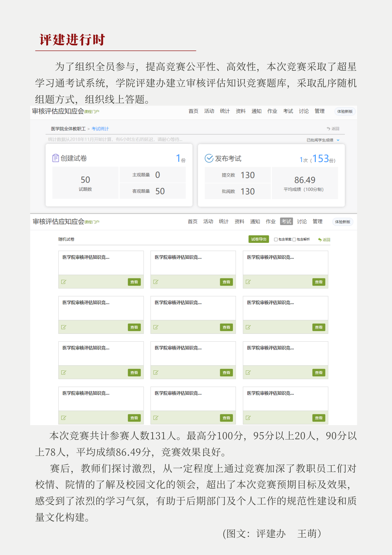Click the 86.49 average score value
Image resolution: width=392 pixels, height=555 pixels.
point(305,180)
